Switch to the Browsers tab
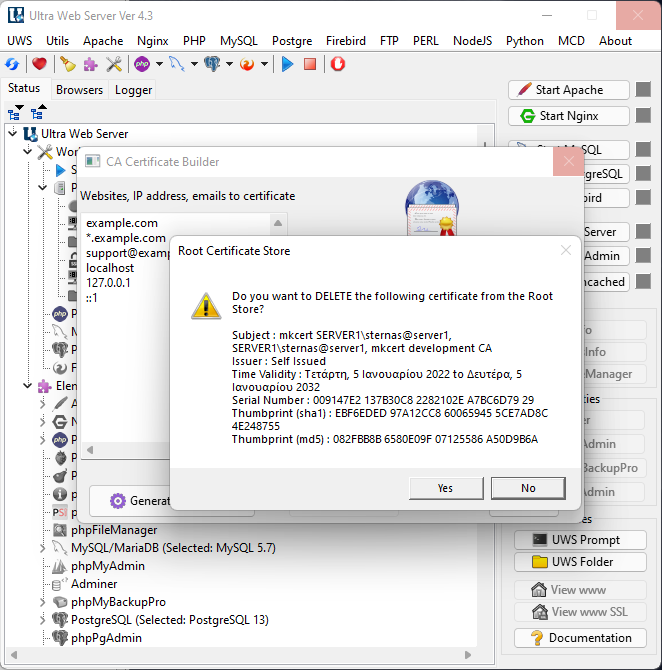The image size is (662, 670). point(79,90)
